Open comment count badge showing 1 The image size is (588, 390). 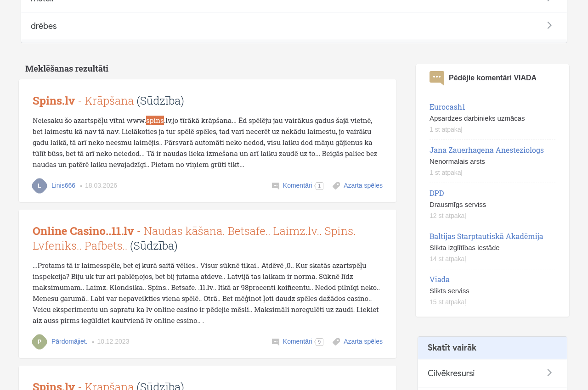click(x=319, y=186)
